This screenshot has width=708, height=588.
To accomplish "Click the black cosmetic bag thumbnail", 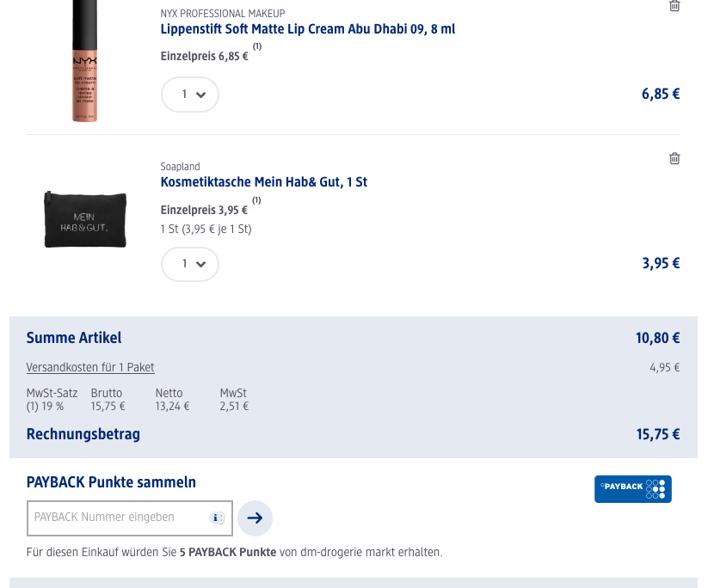I will [84, 220].
